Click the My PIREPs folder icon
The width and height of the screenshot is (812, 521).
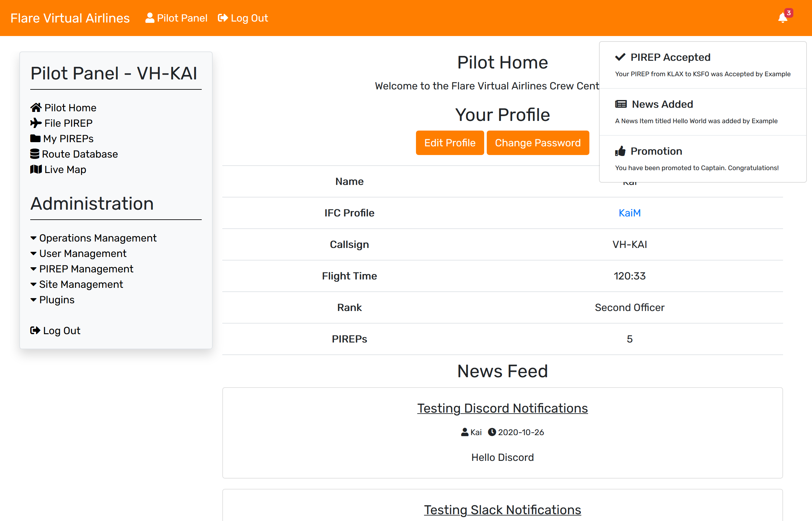click(35, 138)
